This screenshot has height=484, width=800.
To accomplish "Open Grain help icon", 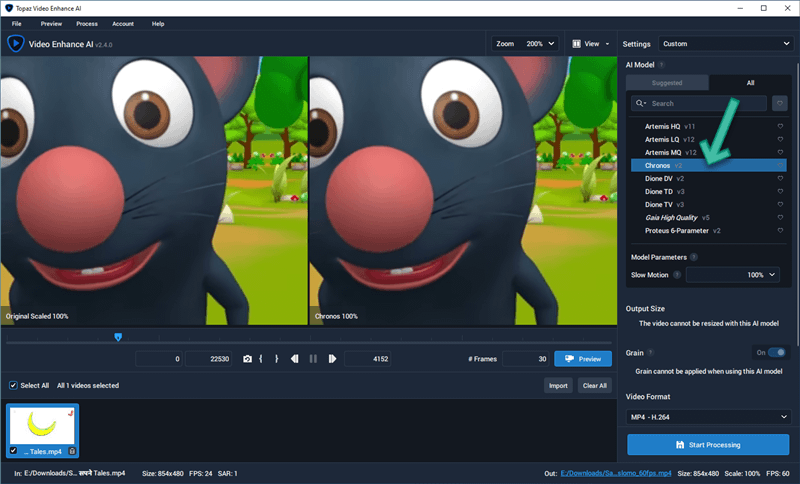I will point(651,353).
